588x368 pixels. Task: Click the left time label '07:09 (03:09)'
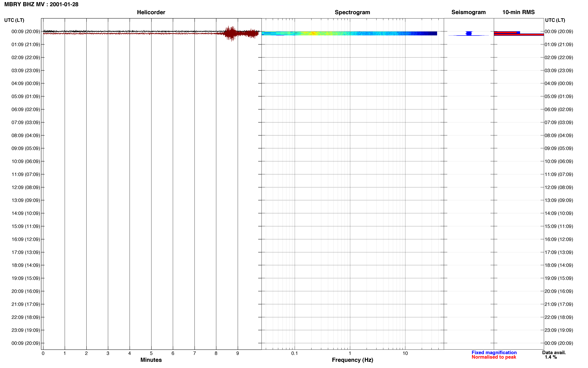coord(26,122)
